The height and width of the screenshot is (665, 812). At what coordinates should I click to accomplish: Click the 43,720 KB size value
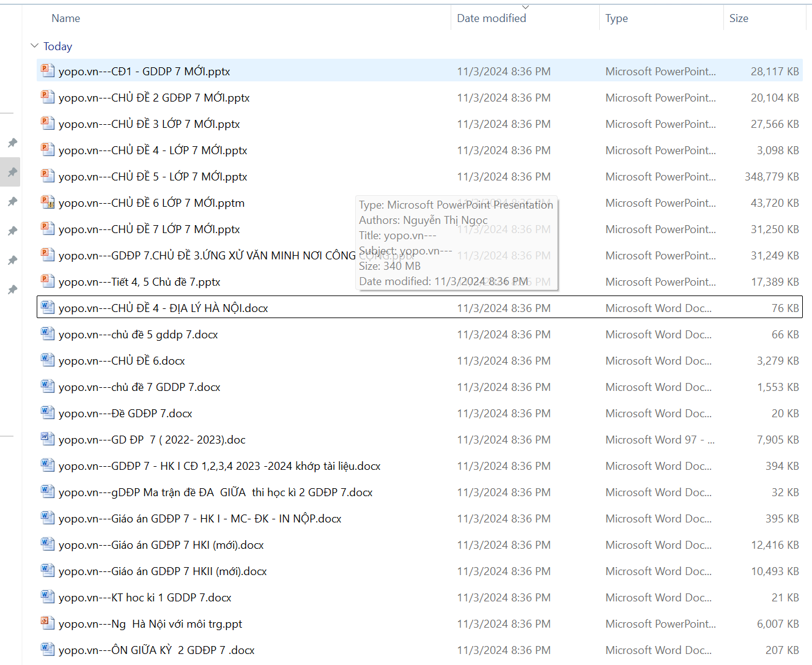tap(775, 203)
